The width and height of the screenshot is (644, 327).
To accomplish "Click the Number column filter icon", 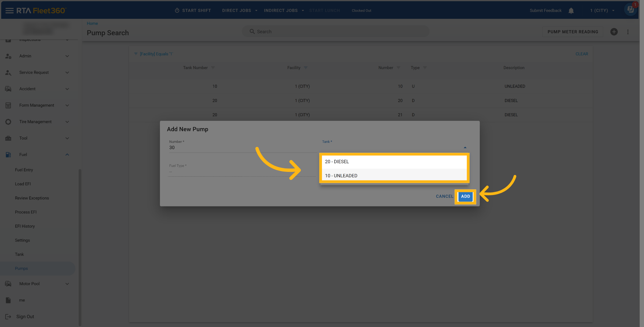I will (x=398, y=68).
